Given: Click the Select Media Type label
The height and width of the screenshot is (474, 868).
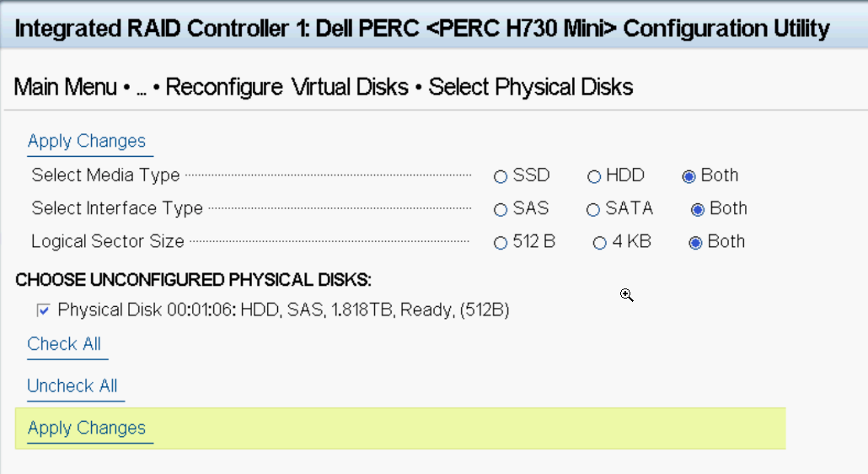Looking at the screenshot, I should tap(105, 175).
